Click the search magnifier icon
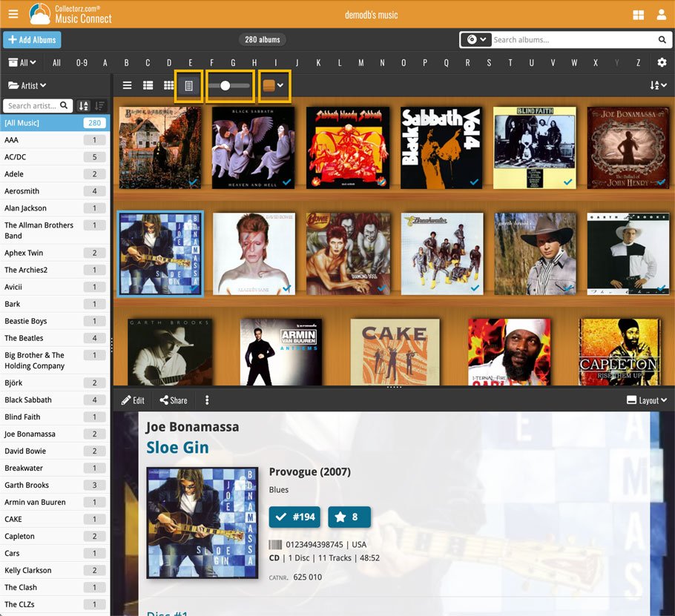 (662, 40)
